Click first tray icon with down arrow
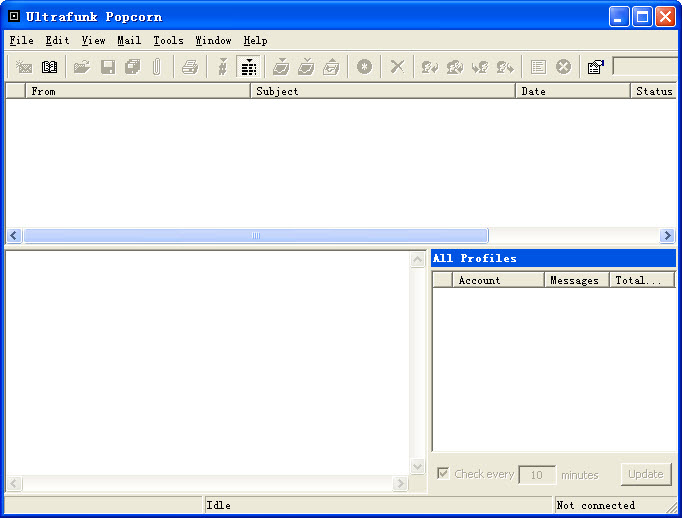Image resolution: width=682 pixels, height=518 pixels. click(281, 67)
